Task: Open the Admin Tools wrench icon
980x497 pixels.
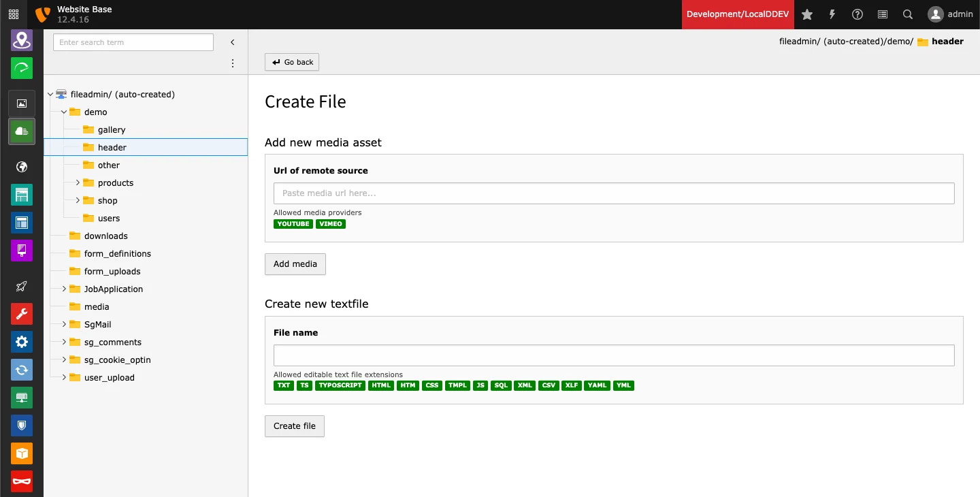Action: [x=22, y=314]
